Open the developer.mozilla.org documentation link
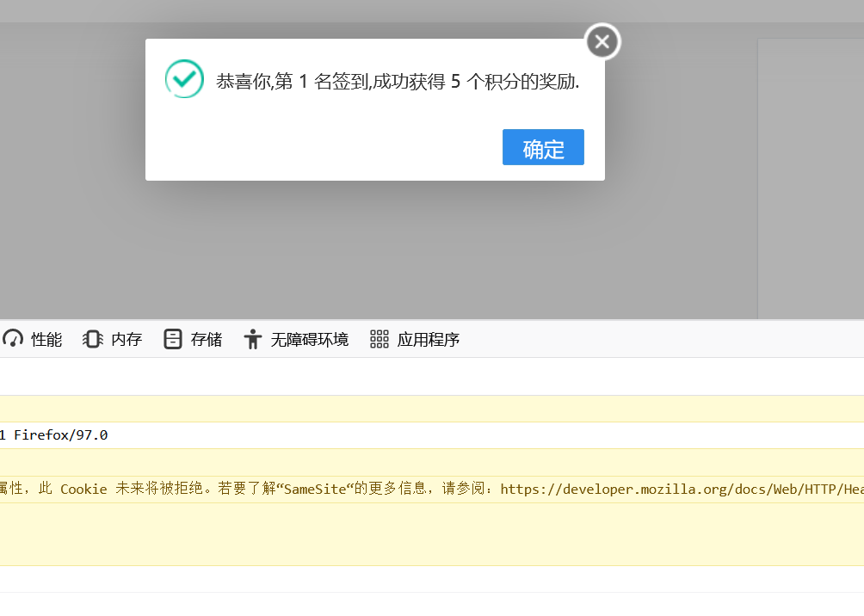864x616 pixels. point(682,489)
